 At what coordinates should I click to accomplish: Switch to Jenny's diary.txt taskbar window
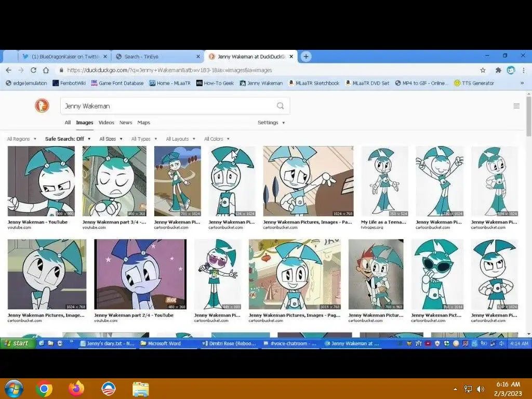coord(107,343)
